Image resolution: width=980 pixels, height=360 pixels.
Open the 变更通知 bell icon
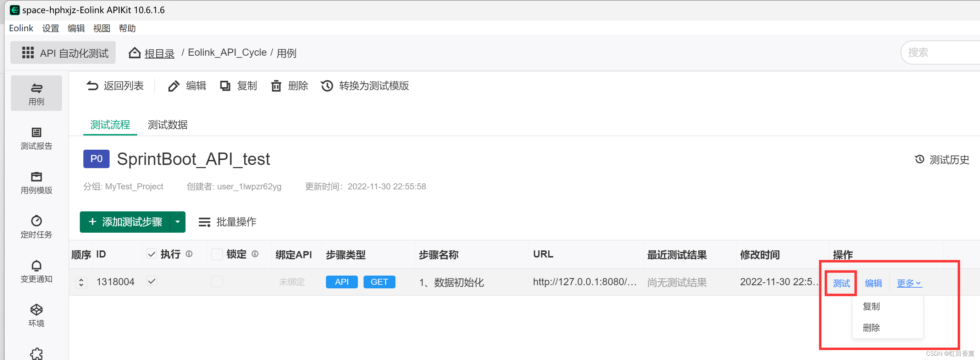[x=37, y=265]
